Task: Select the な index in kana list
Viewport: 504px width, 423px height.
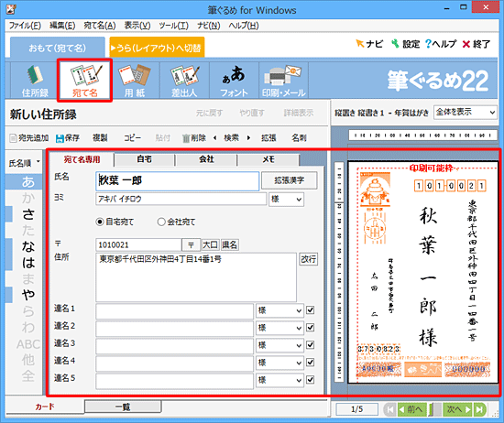Action: [x=28, y=246]
